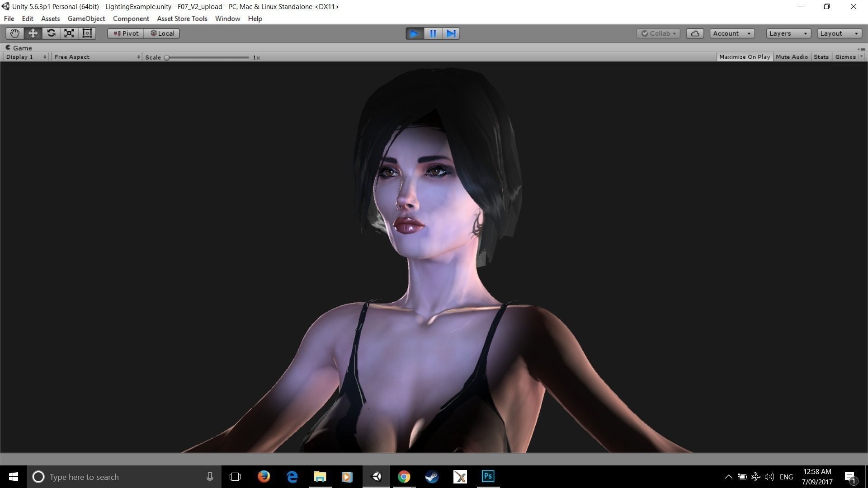This screenshot has width=868, height=488.
Task: Switch to the Game tab
Action: point(19,48)
